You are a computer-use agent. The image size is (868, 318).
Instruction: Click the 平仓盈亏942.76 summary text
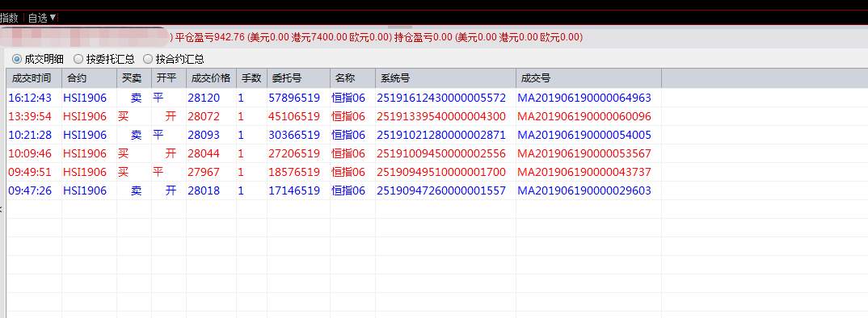pyautogui.click(x=210, y=38)
